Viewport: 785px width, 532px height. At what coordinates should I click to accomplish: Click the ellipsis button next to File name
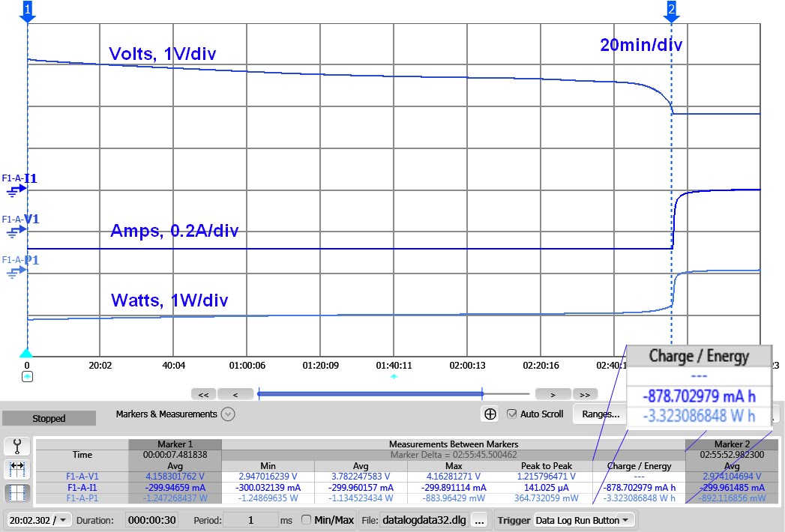[478, 519]
